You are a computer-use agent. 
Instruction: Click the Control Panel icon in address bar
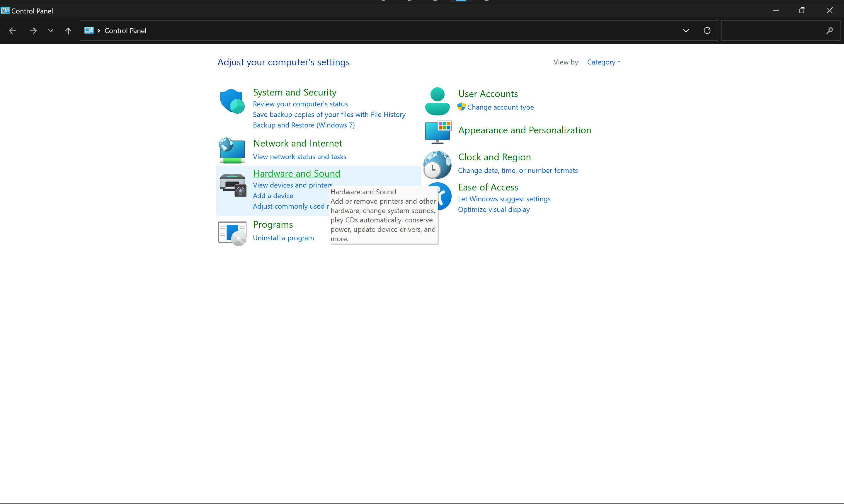89,30
